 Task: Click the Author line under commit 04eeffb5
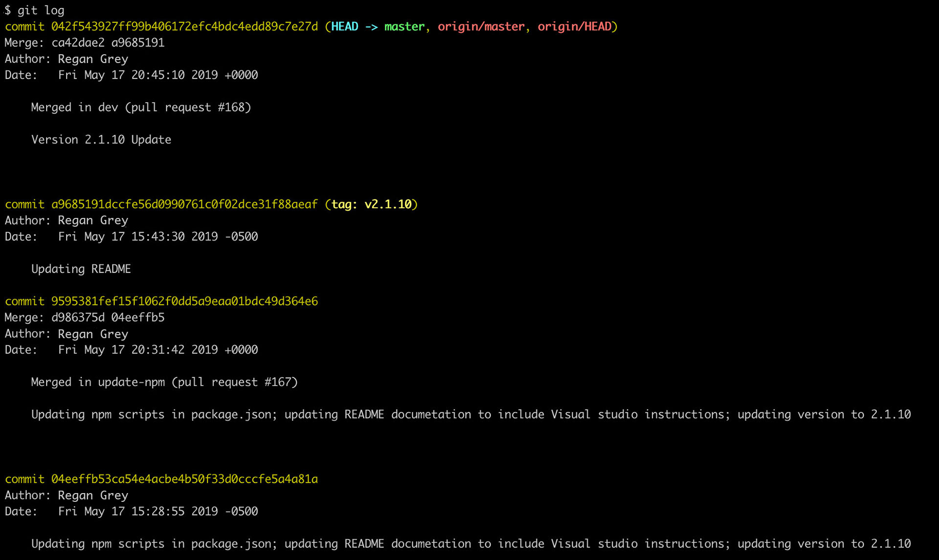67,495
